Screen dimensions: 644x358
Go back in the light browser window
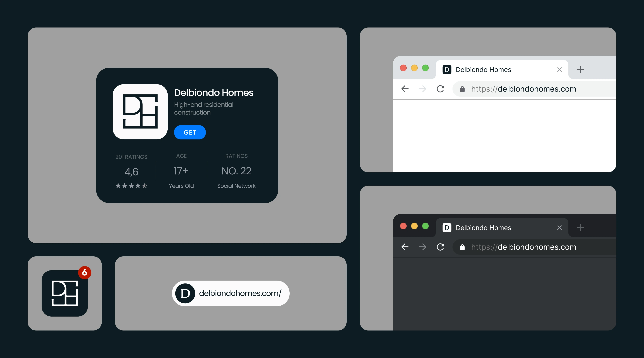[405, 89]
